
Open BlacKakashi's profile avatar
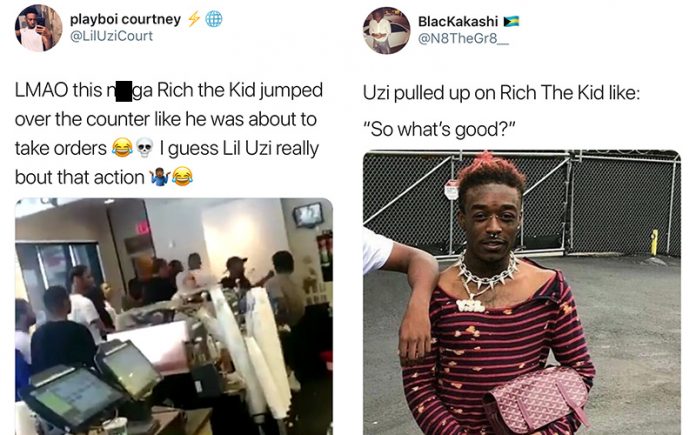coord(387,30)
